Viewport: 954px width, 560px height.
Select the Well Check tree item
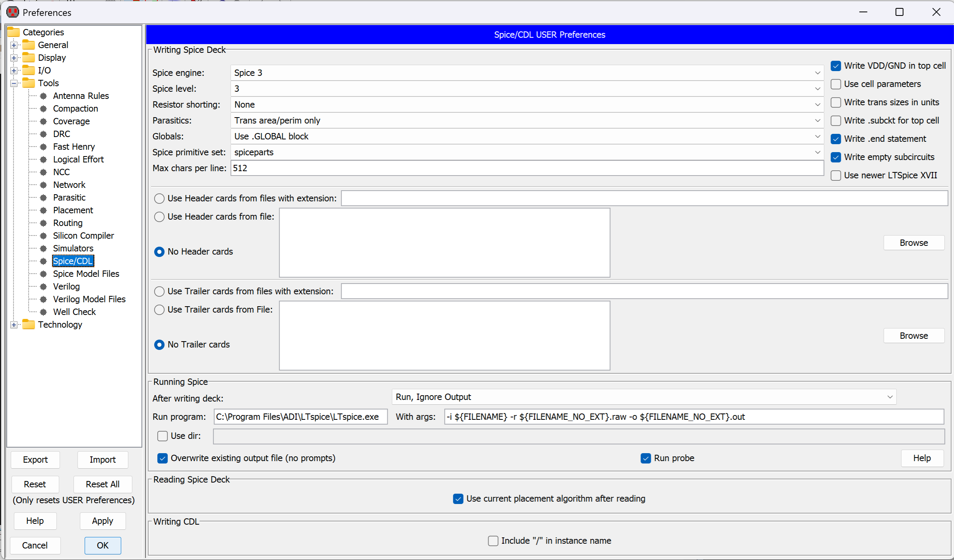(74, 312)
